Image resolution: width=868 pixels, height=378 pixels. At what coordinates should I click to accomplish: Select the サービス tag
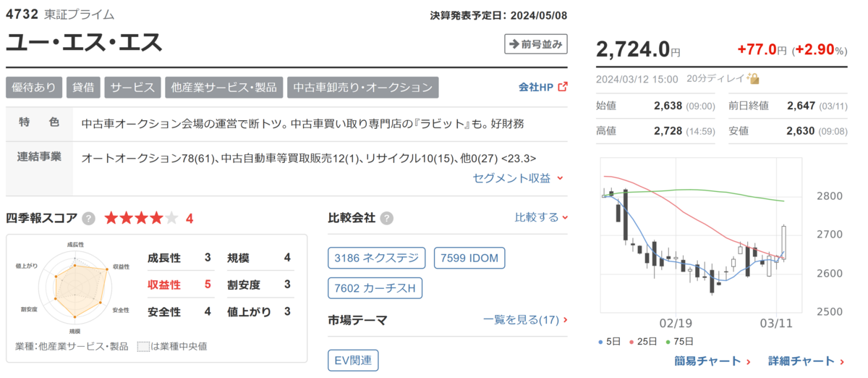pos(132,87)
